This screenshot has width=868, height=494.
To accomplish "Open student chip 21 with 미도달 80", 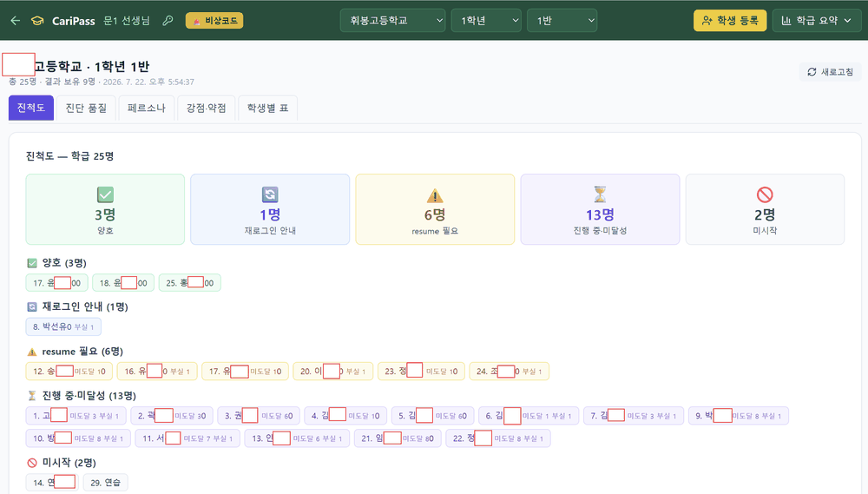I will pos(398,438).
